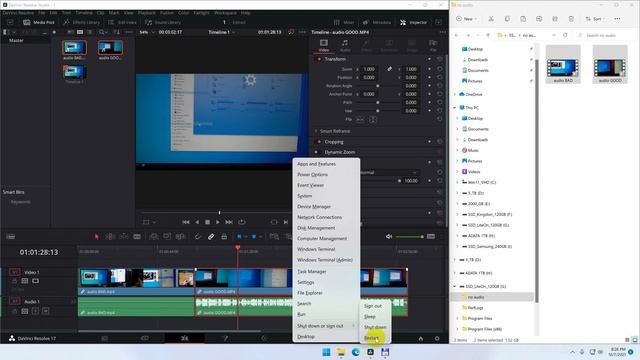Switch to Inspector Audio tab
Image resolution: width=640 pixels, height=360 pixels.
pos(345,45)
